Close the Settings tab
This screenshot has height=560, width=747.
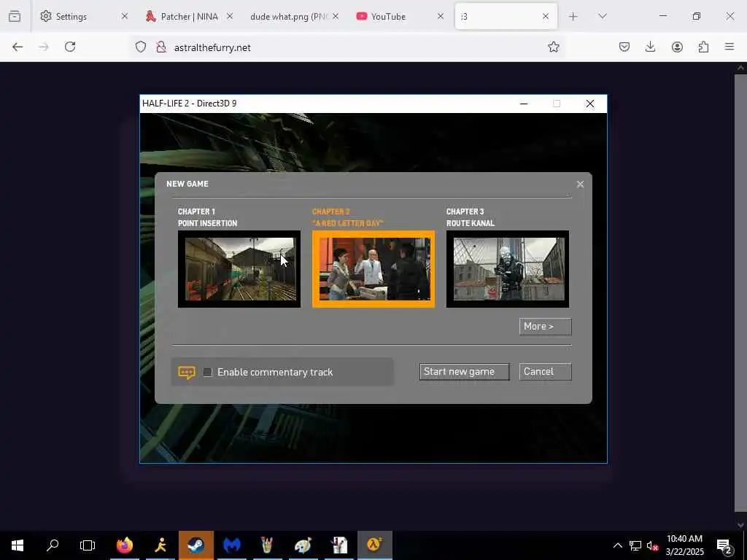(x=124, y=16)
